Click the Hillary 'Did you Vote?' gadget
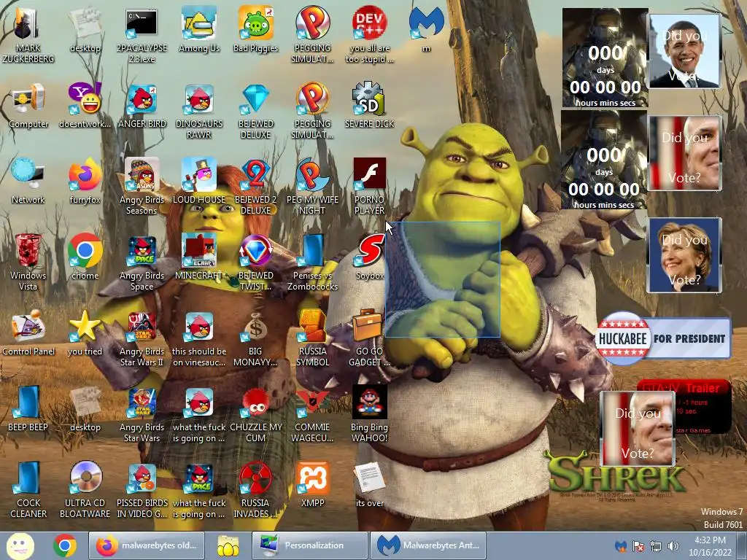The height and width of the screenshot is (560, 747). [684, 254]
